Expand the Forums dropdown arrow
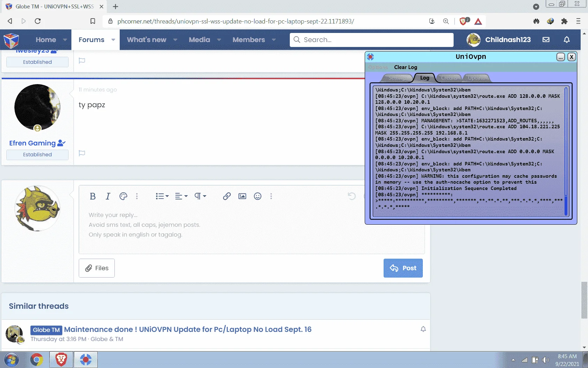The image size is (588, 368). coord(113,40)
